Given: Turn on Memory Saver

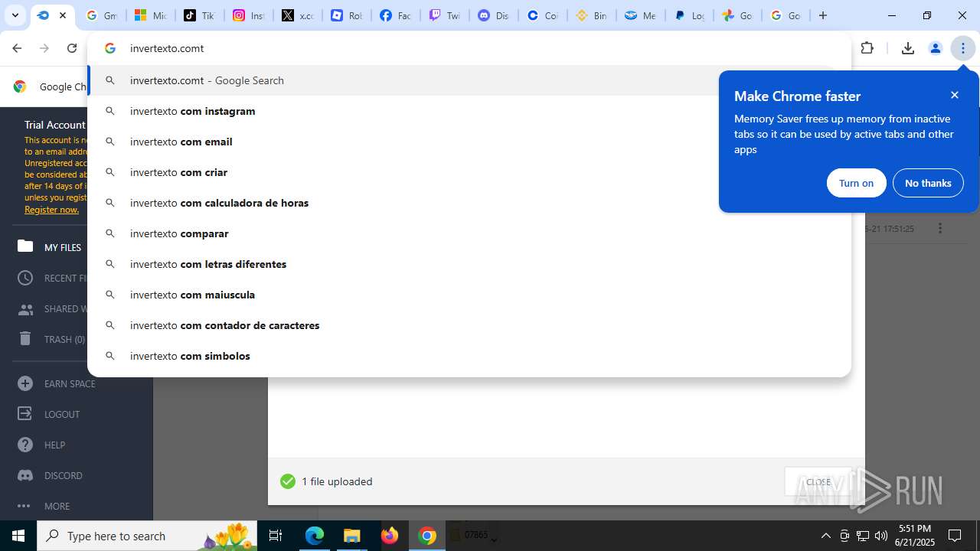Looking at the screenshot, I should [x=856, y=183].
